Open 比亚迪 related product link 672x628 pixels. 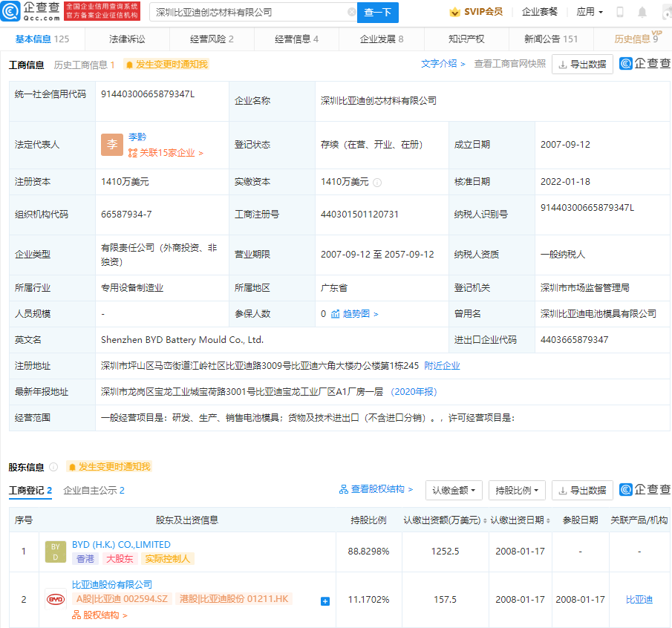click(639, 600)
